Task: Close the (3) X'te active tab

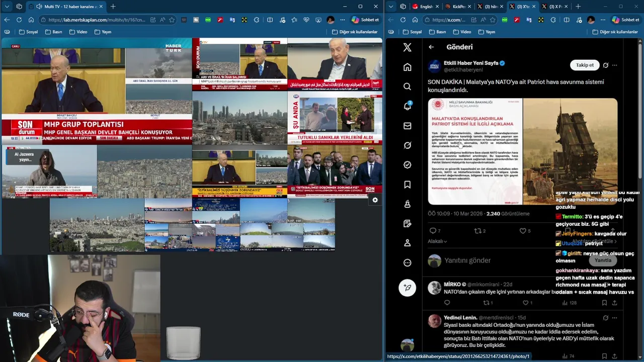Action: pyautogui.click(x=533, y=7)
